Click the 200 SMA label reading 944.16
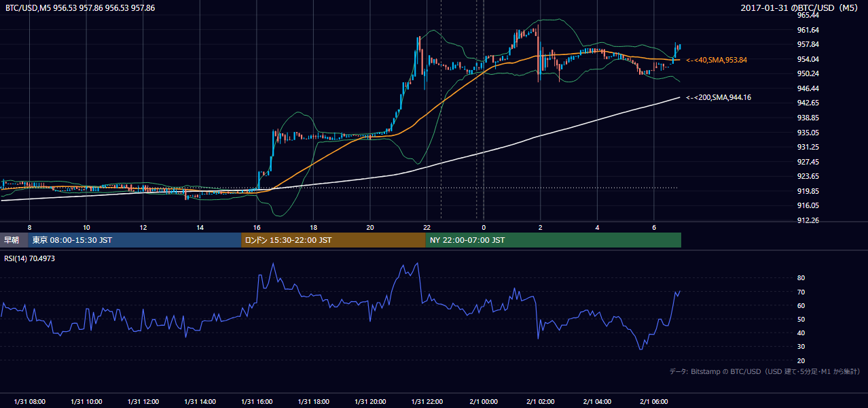 719,98
